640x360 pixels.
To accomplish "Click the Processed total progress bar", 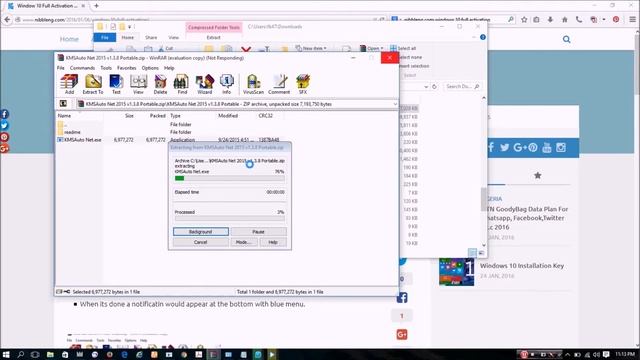I will 229,218.
